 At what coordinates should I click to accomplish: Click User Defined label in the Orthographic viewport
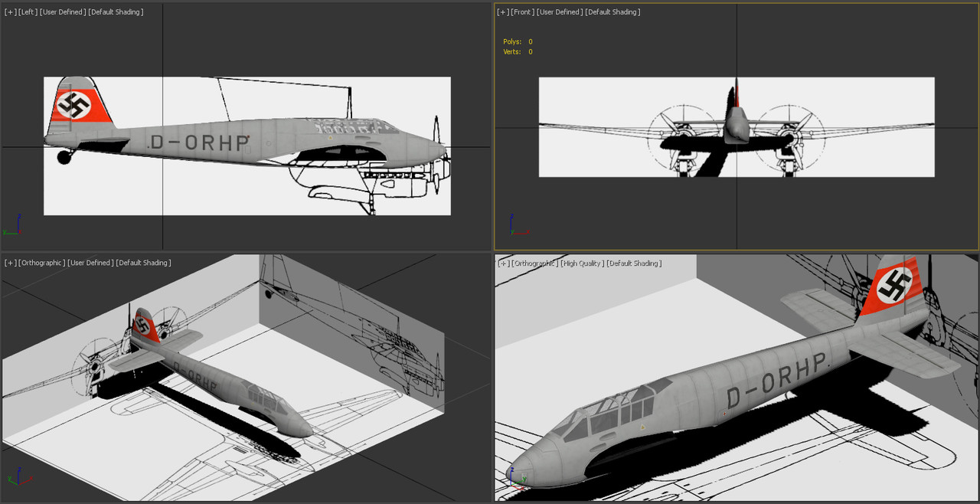pos(90,263)
